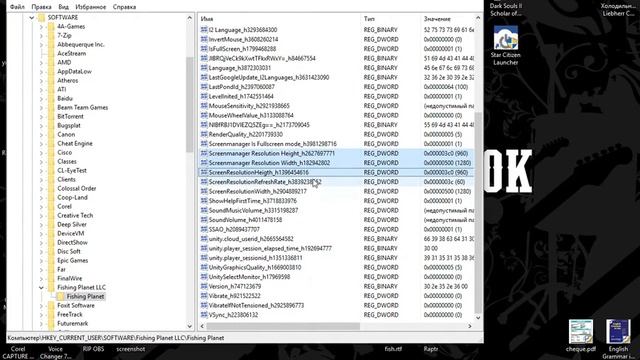Click the I2 Language value icon
The width and height of the screenshot is (640, 360).
(x=204, y=30)
